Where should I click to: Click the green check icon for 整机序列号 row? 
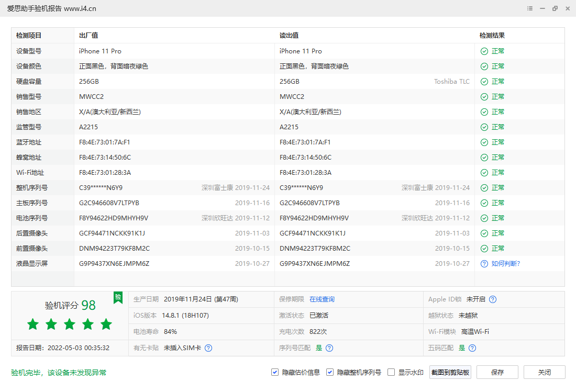click(x=484, y=188)
